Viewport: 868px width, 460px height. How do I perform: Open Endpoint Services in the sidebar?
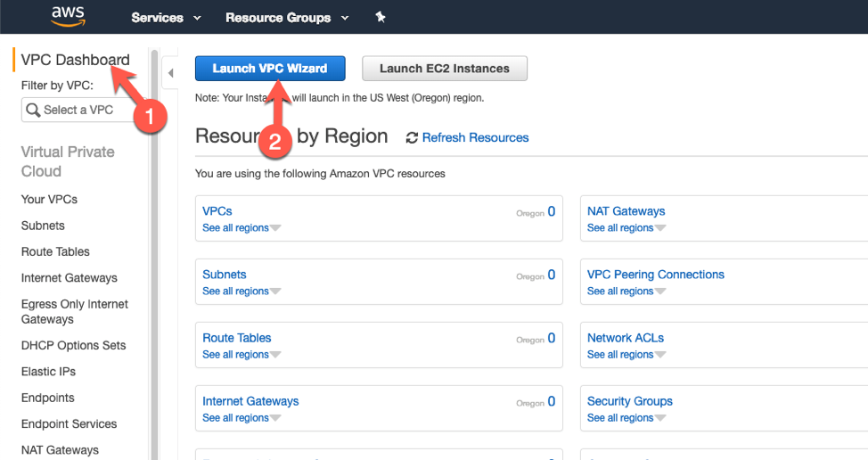click(x=70, y=424)
